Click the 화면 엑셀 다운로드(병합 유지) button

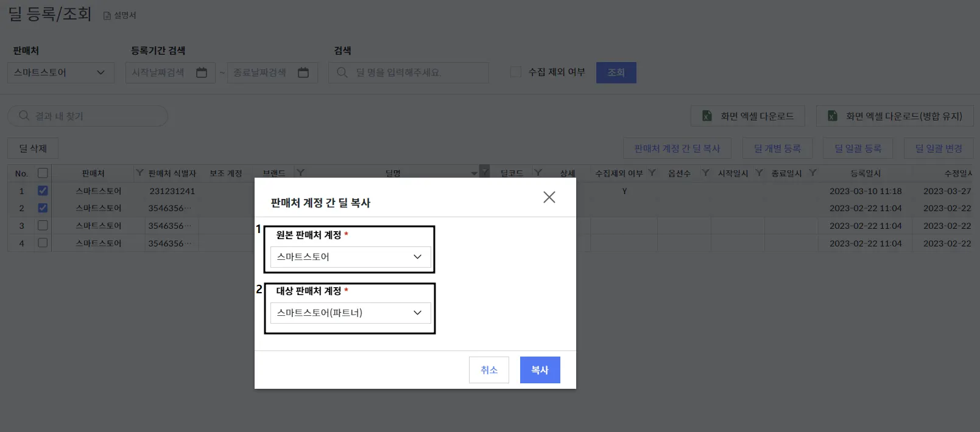(x=895, y=116)
